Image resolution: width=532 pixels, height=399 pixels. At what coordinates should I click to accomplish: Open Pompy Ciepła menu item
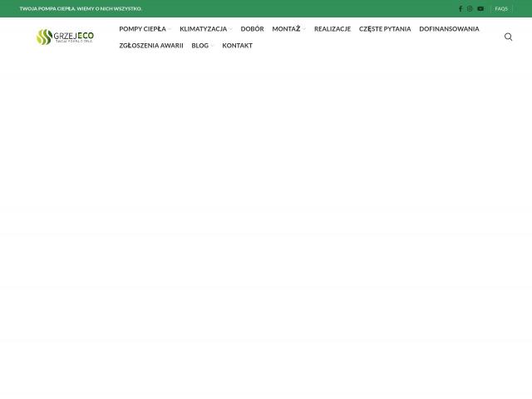click(142, 29)
